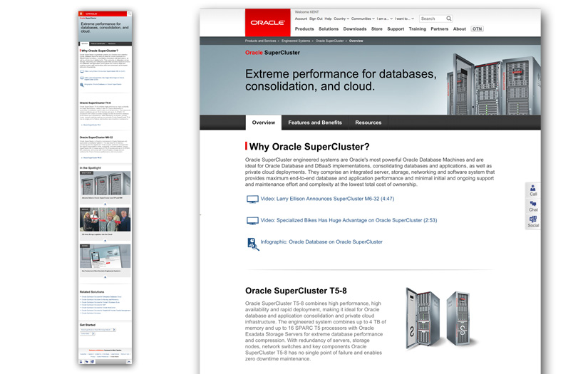Screen dimensions: 588x374
Task: Open the Chat side widget
Action: (533, 206)
